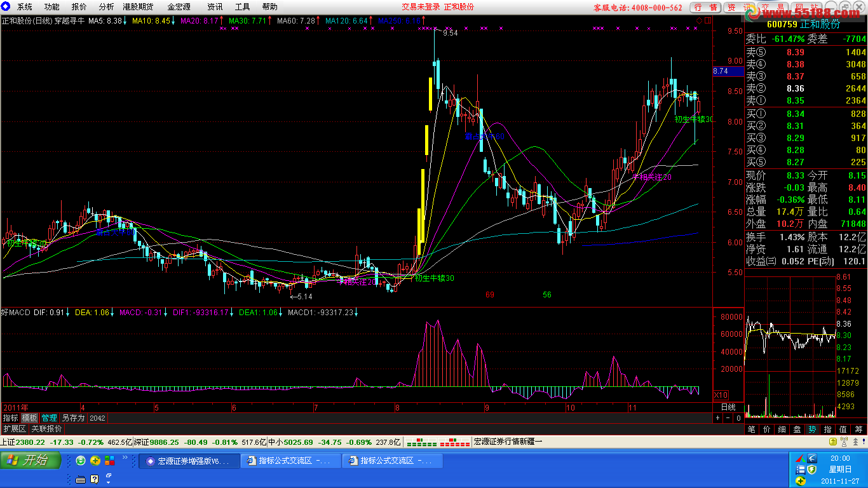Click the red split-window icon above the price axis

coord(708,20)
